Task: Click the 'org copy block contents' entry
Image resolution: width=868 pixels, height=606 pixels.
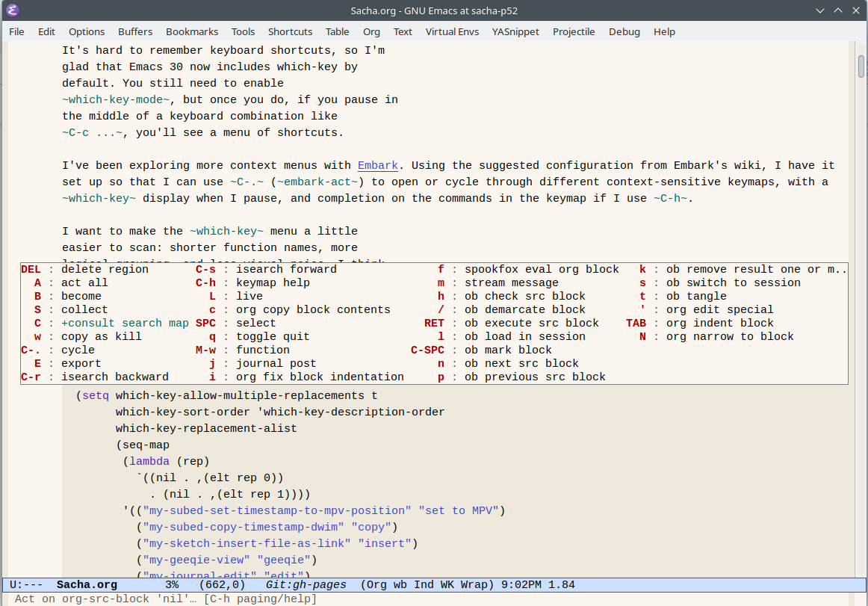Action: [x=313, y=309]
